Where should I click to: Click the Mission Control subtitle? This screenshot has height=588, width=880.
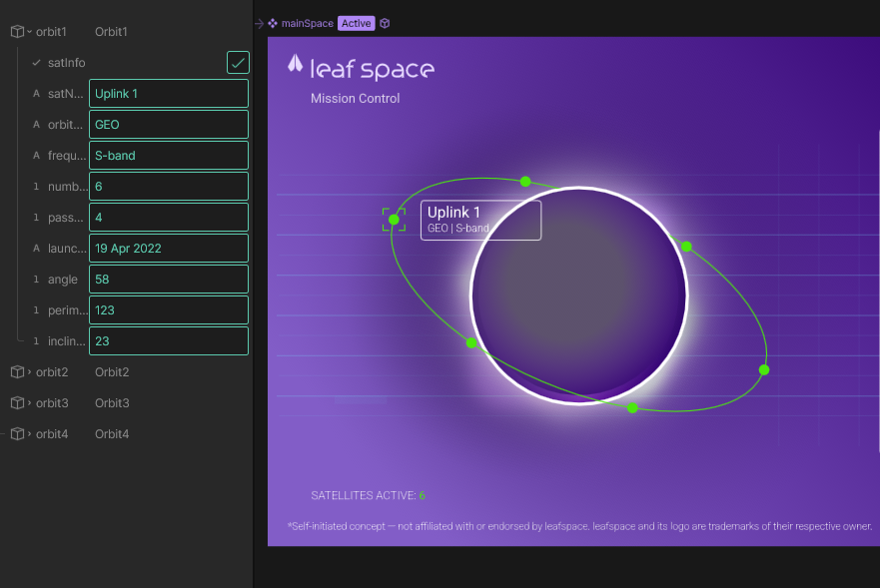(356, 98)
